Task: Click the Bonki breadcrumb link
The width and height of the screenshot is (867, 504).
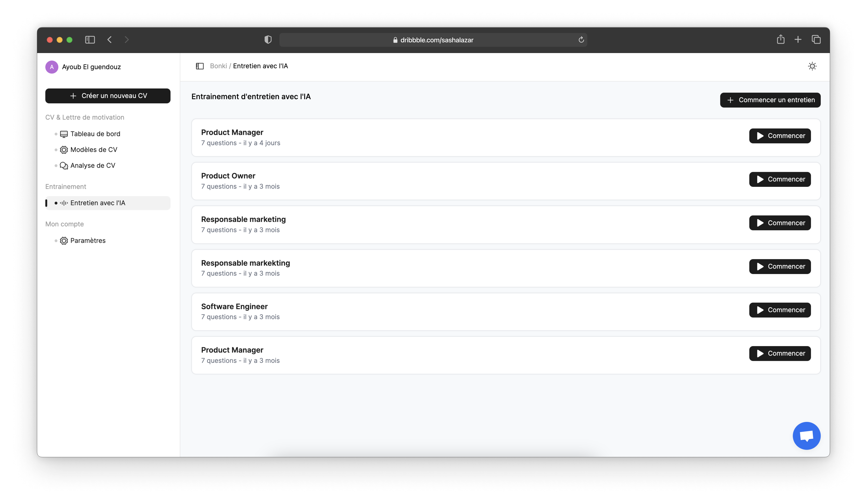Action: 219,66
